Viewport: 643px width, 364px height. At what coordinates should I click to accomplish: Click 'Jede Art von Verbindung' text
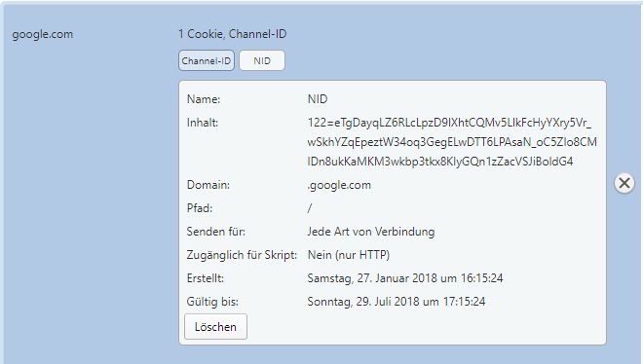pyautogui.click(x=371, y=232)
